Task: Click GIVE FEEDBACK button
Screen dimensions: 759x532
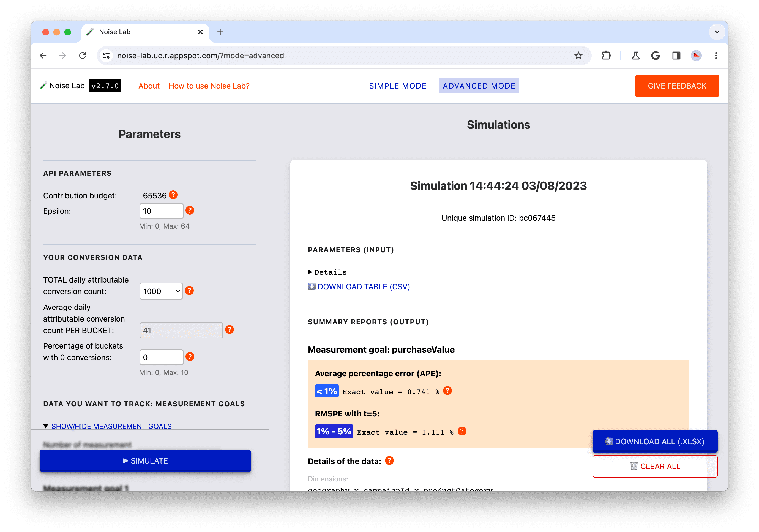Action: click(x=677, y=86)
